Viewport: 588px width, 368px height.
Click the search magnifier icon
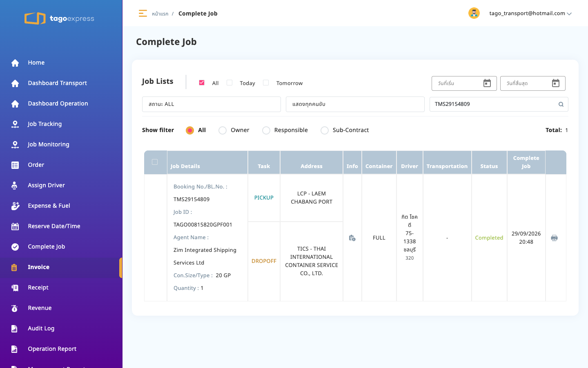pyautogui.click(x=561, y=104)
